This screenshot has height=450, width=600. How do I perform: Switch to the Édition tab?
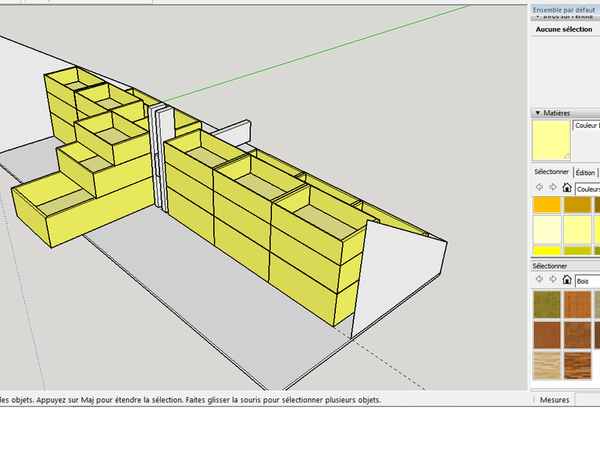[586, 172]
